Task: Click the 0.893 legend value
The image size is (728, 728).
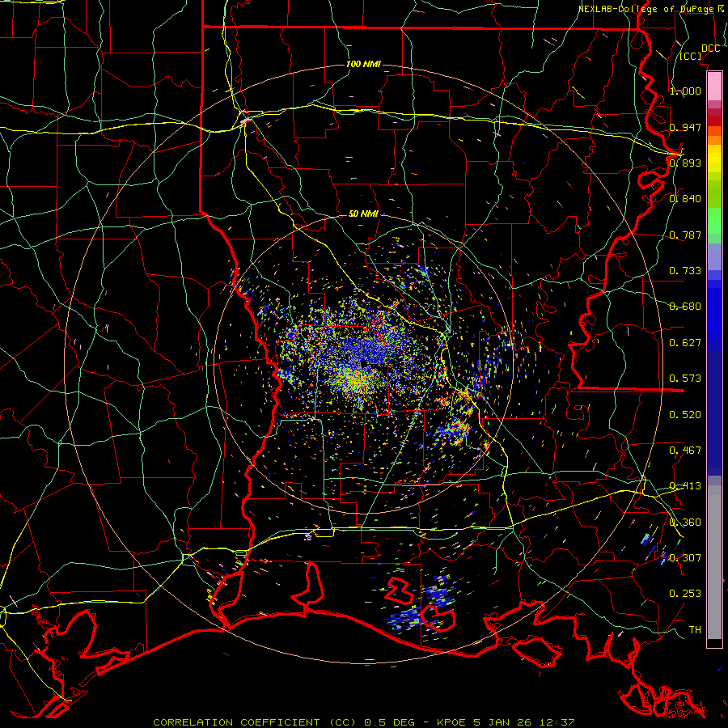Action: point(685,163)
